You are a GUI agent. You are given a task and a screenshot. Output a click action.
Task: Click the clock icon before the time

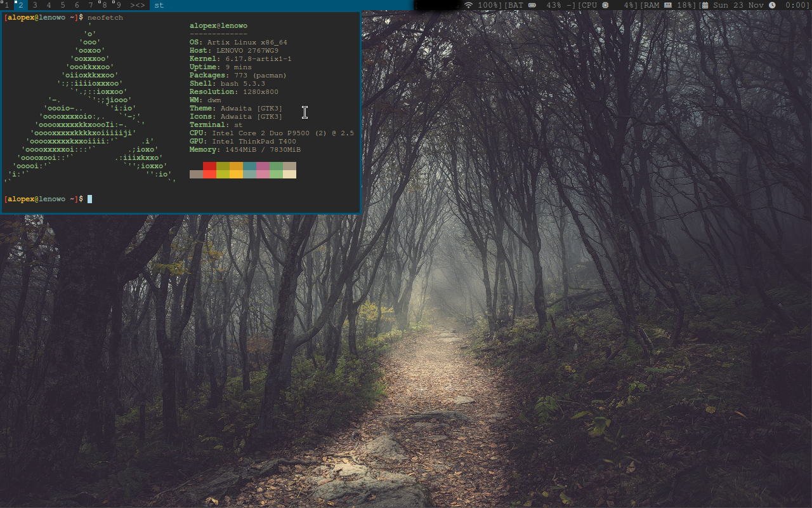772,5
